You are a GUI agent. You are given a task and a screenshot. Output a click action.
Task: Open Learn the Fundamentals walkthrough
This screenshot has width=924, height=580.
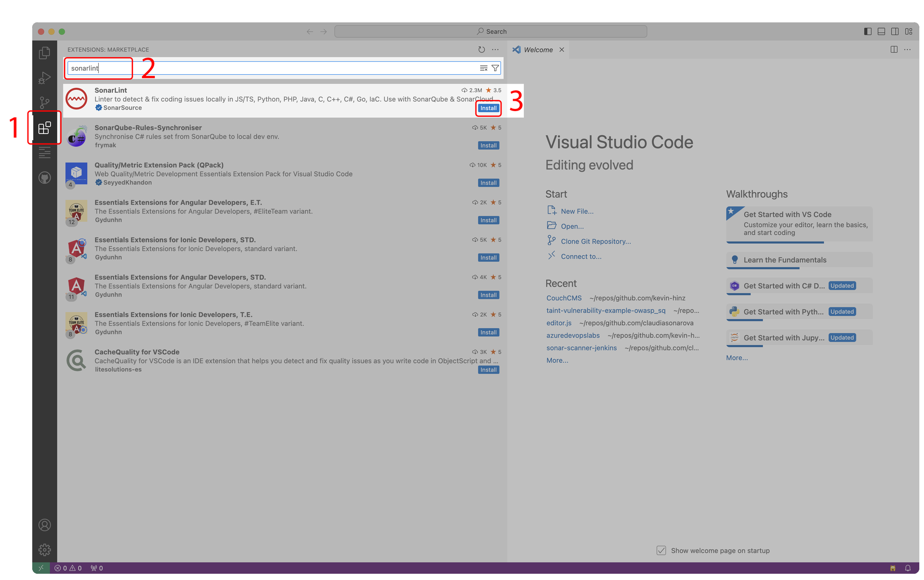[x=799, y=260]
